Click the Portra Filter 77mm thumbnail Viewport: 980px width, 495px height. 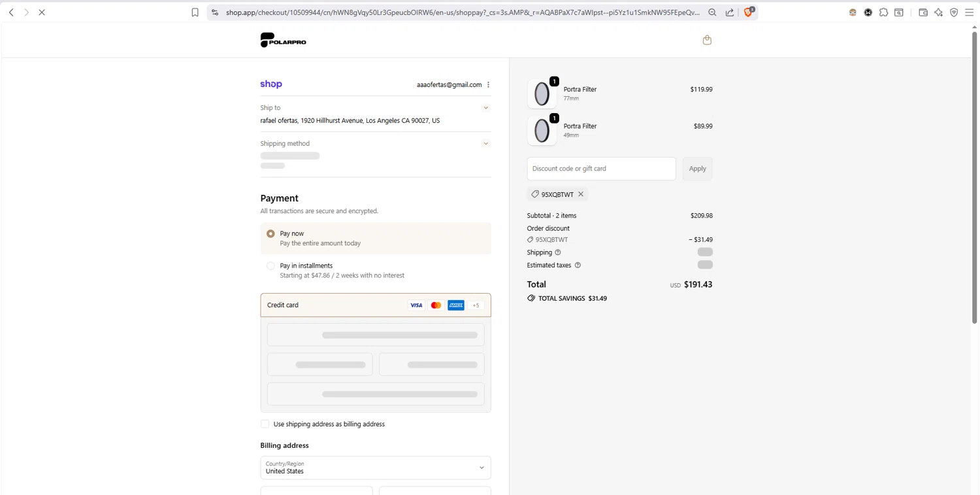click(x=542, y=94)
